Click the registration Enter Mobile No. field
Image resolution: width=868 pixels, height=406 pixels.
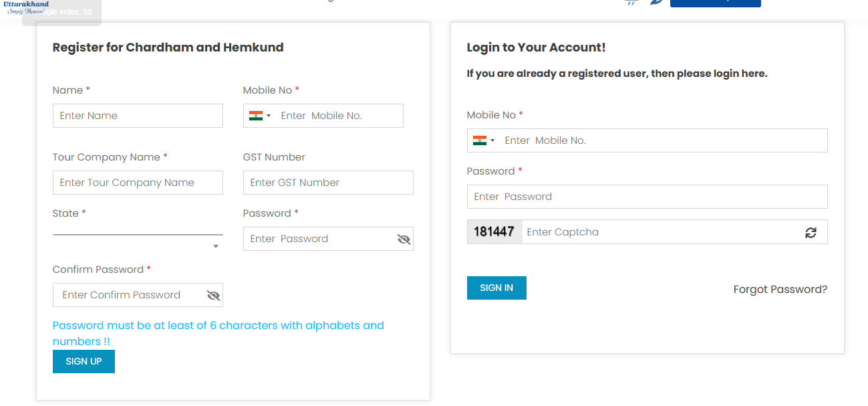(337, 116)
